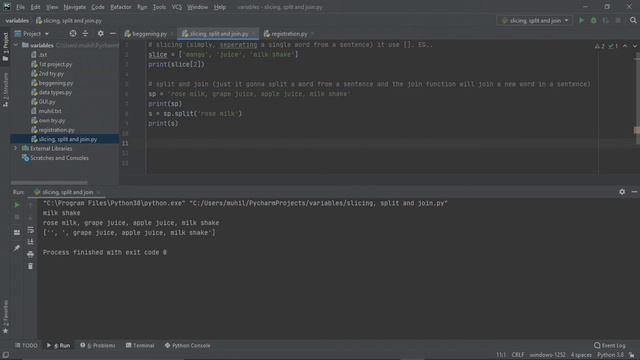The width and height of the screenshot is (640, 360).
Task: Open the VCS menu
Action: point(176,7)
